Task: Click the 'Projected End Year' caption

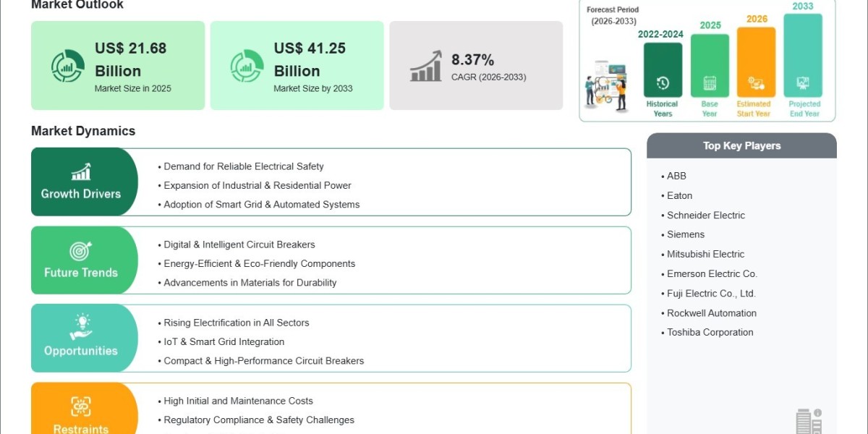Action: [x=804, y=109]
